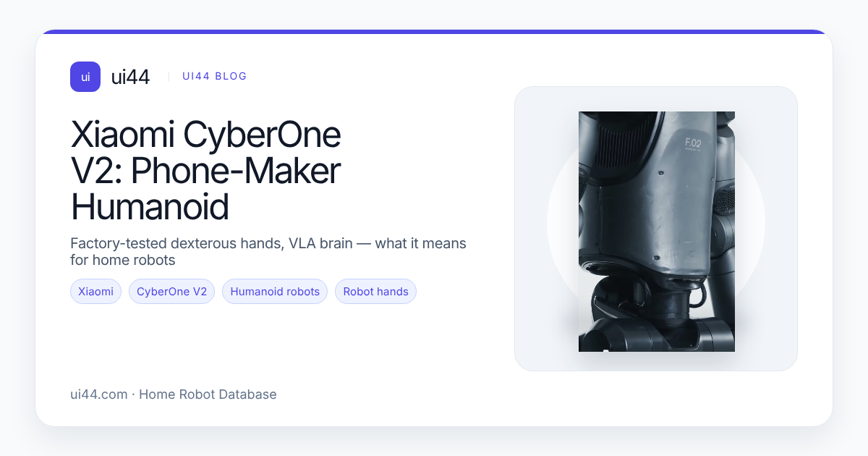This screenshot has height=456, width=868.
Task: Click the subtitle about factory-tested dexterous hands
Action: 268,251
